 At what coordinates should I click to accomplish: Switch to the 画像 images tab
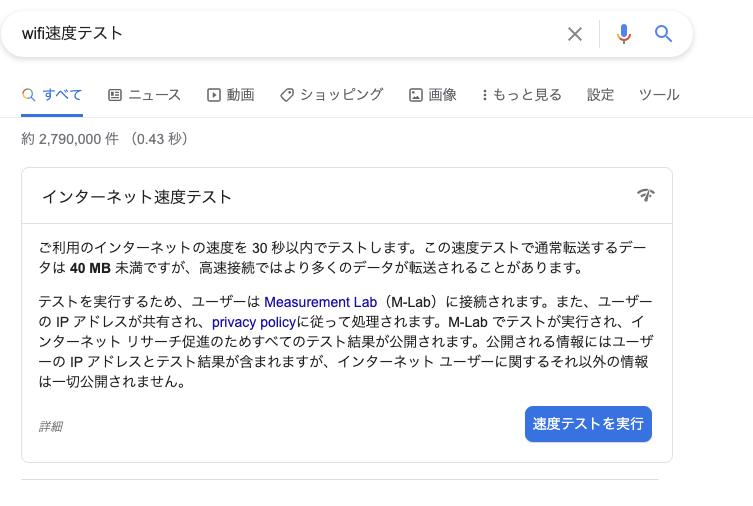(442, 95)
